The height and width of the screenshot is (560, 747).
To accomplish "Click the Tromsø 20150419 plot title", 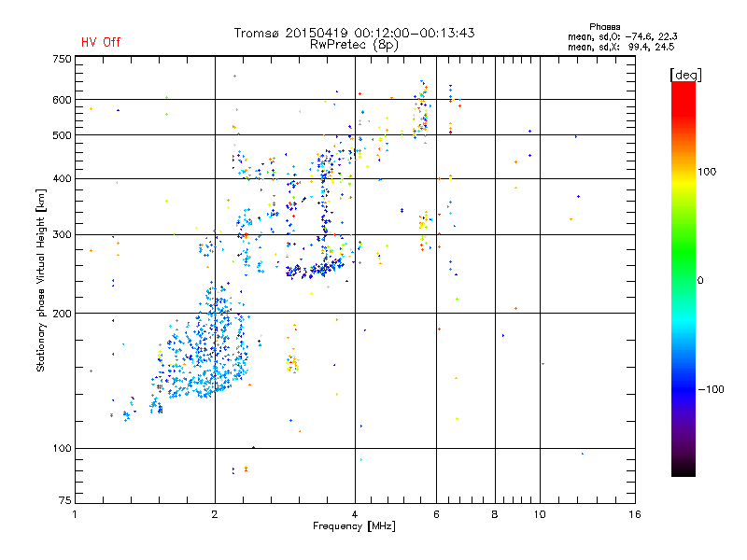I will coord(354,33).
